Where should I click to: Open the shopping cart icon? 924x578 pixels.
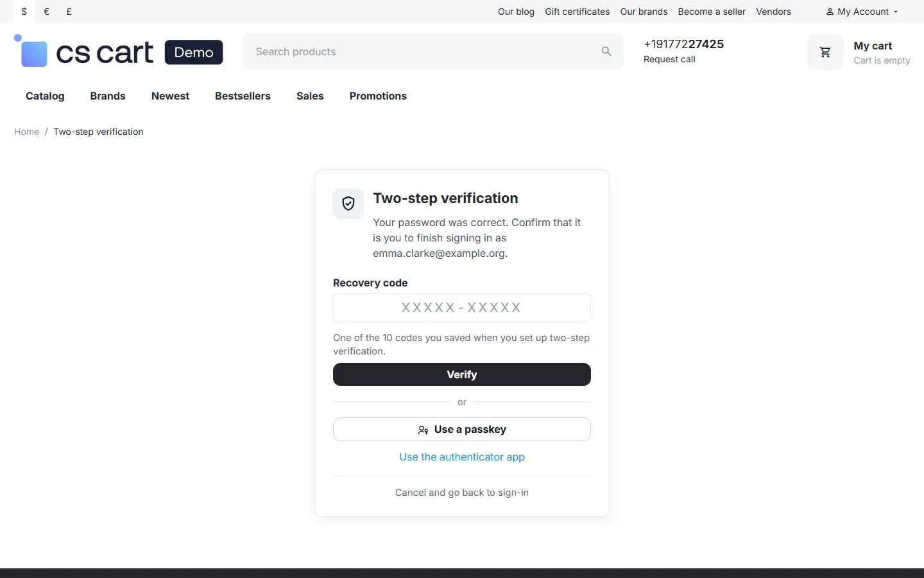click(x=825, y=52)
